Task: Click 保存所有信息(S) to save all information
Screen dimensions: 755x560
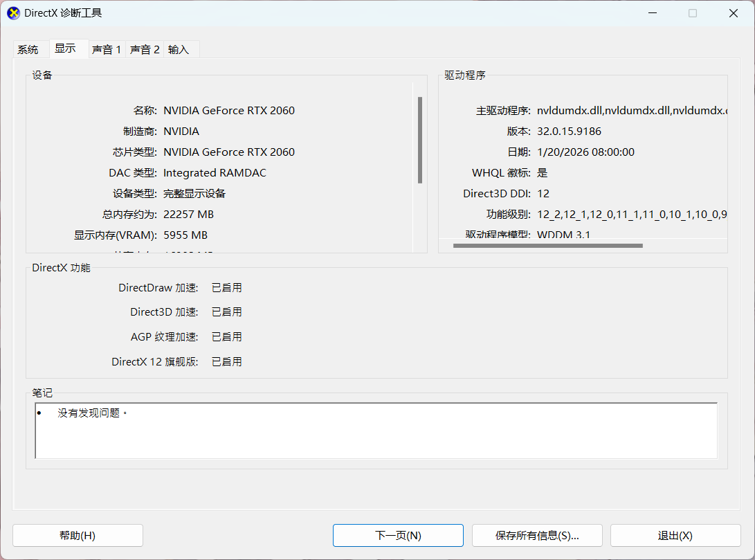Action: [x=537, y=535]
